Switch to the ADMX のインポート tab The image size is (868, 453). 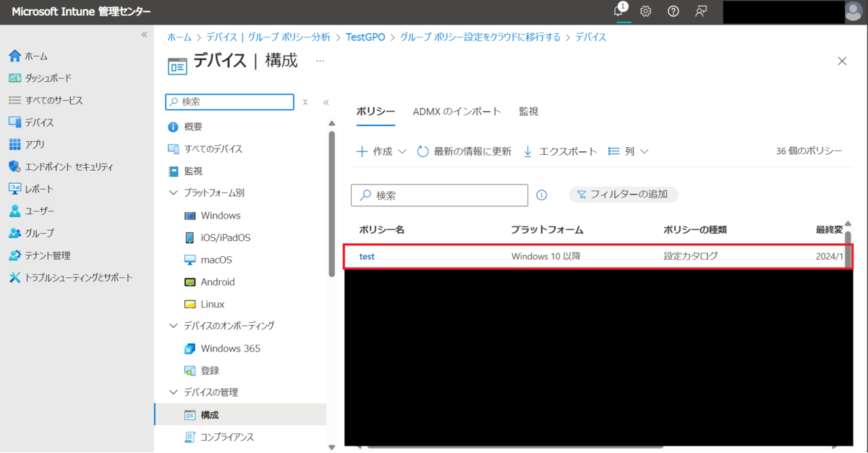(457, 111)
